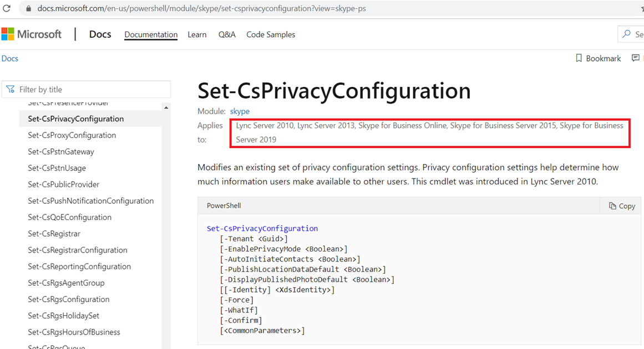Image resolution: width=644 pixels, height=349 pixels.
Task: Open Set-CsRgsHoursOfBusiness in the sidebar
Action: [74, 332]
